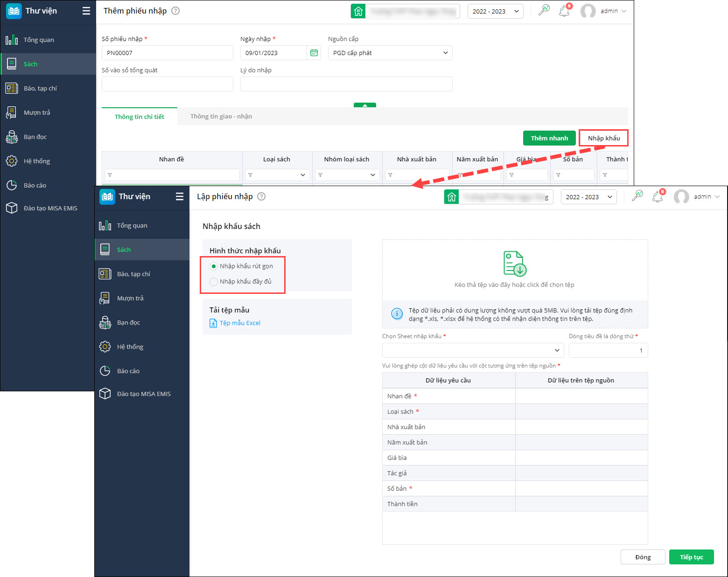Click the Dòng tiêu đề row number field
Viewport: 728px width, 577px height.
[x=609, y=350]
